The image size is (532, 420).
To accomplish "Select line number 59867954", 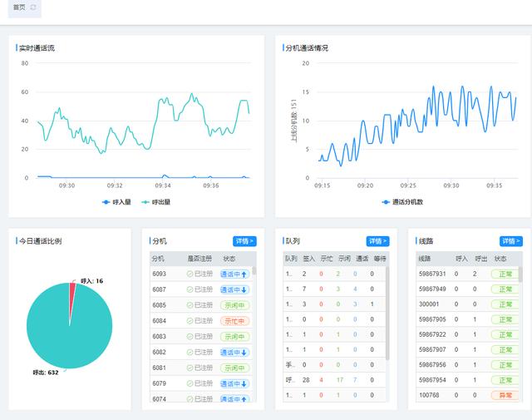I will point(432,380).
